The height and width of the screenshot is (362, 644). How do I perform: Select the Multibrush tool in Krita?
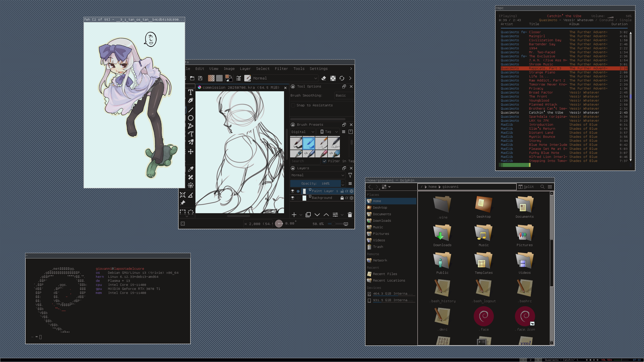coord(191,142)
